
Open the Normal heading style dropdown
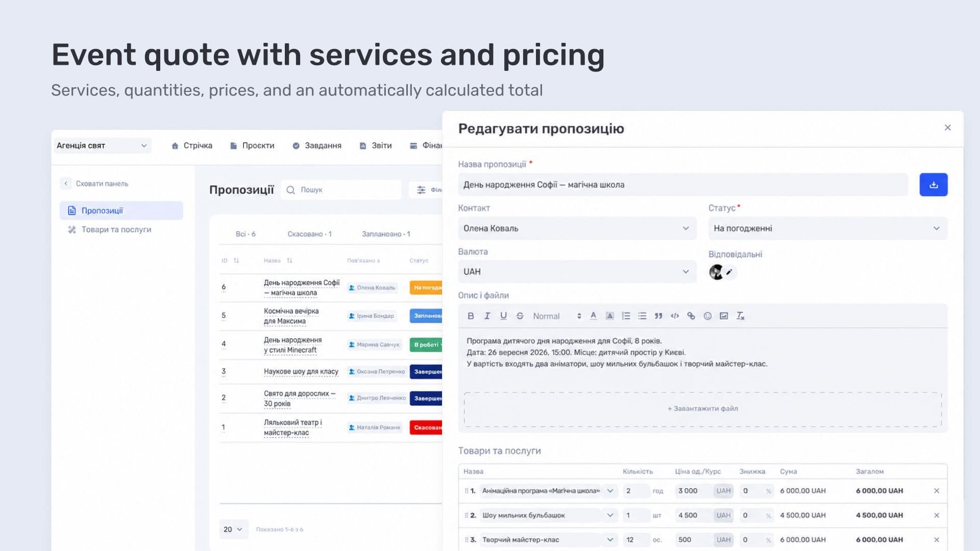[557, 316]
